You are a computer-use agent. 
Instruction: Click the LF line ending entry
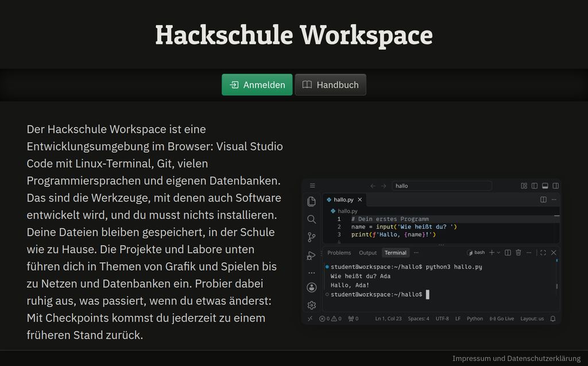[458, 319]
